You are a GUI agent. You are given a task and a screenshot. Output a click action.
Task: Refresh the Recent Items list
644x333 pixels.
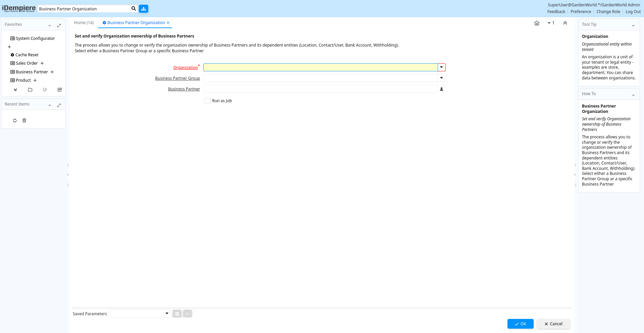pos(15,121)
